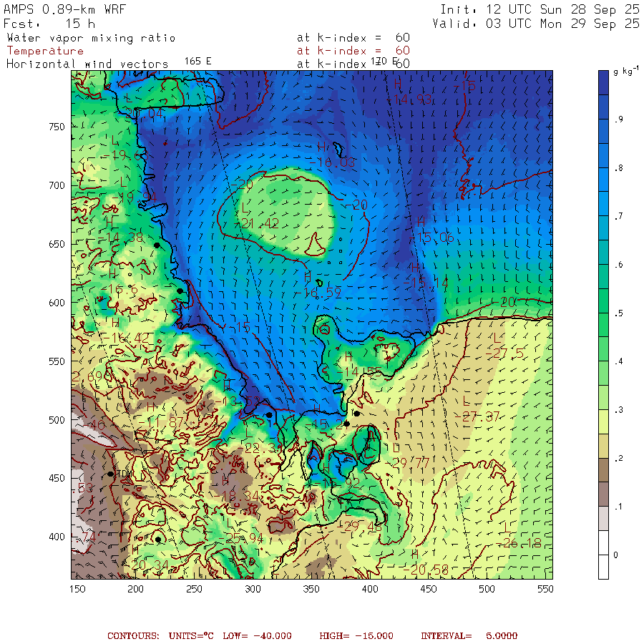Click the high temperature value '-14.38'
Image resolution: width=644 pixels, height=644 pixels.
(121, 238)
